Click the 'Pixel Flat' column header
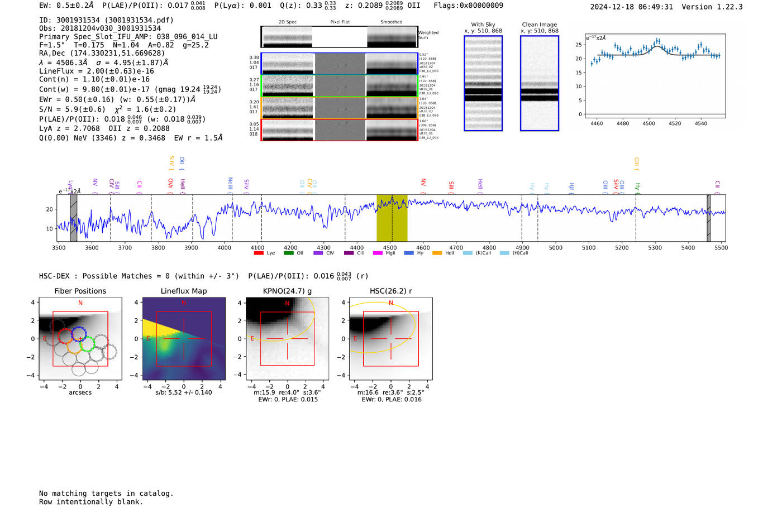Screen dimensions: 782x532 tap(340, 22)
